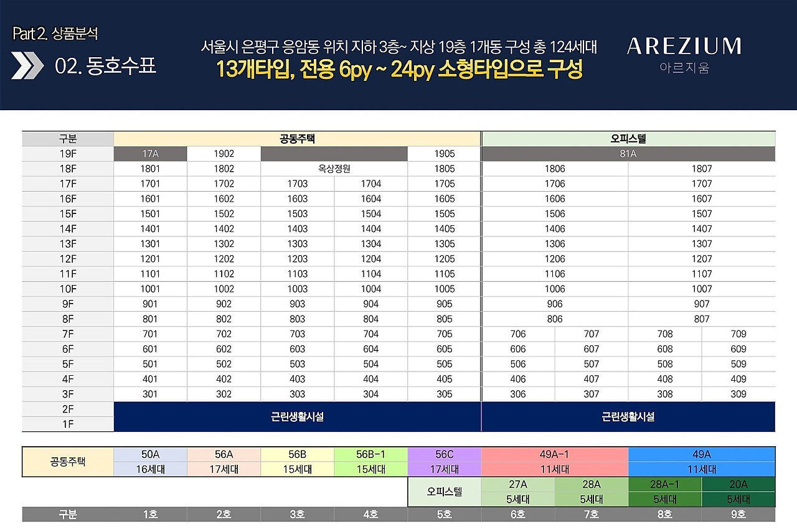Select unit 305

click(x=444, y=394)
